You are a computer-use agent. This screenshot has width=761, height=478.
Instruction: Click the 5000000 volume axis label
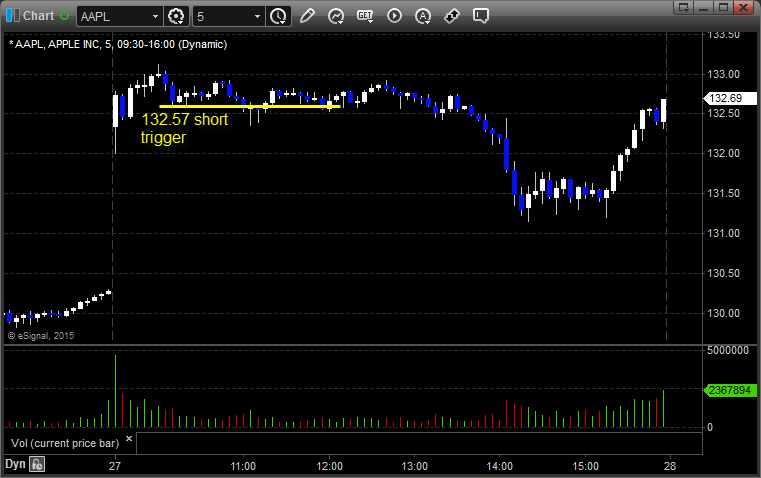tap(728, 350)
